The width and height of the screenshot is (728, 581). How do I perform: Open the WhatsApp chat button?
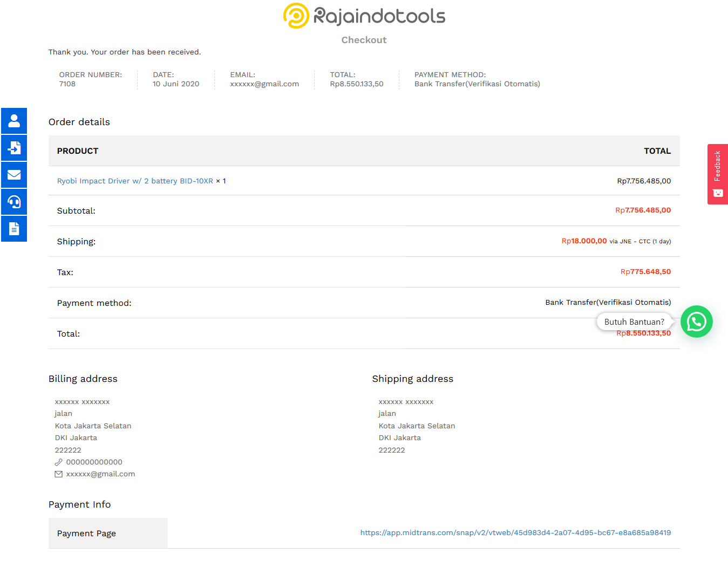(x=697, y=322)
